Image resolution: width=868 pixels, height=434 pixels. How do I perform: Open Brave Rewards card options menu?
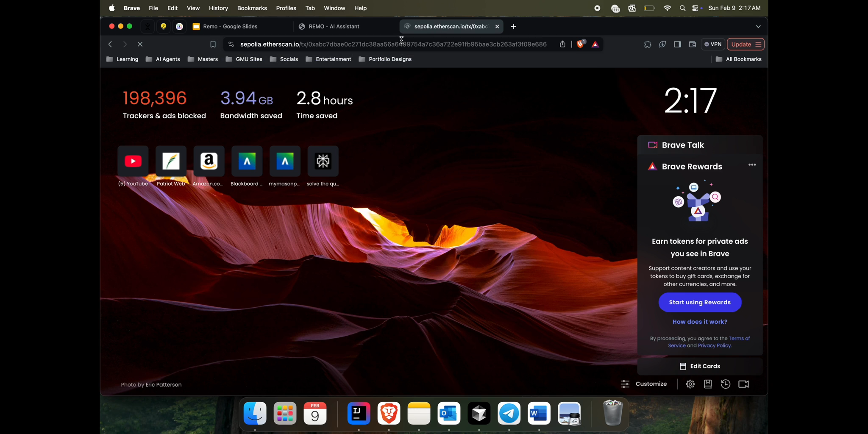pyautogui.click(x=752, y=165)
